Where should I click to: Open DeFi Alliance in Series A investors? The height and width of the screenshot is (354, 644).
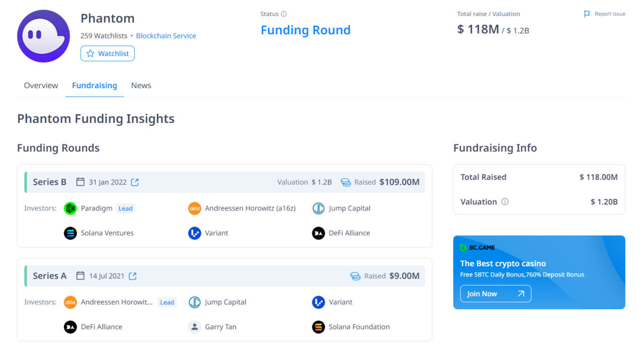pos(102,327)
